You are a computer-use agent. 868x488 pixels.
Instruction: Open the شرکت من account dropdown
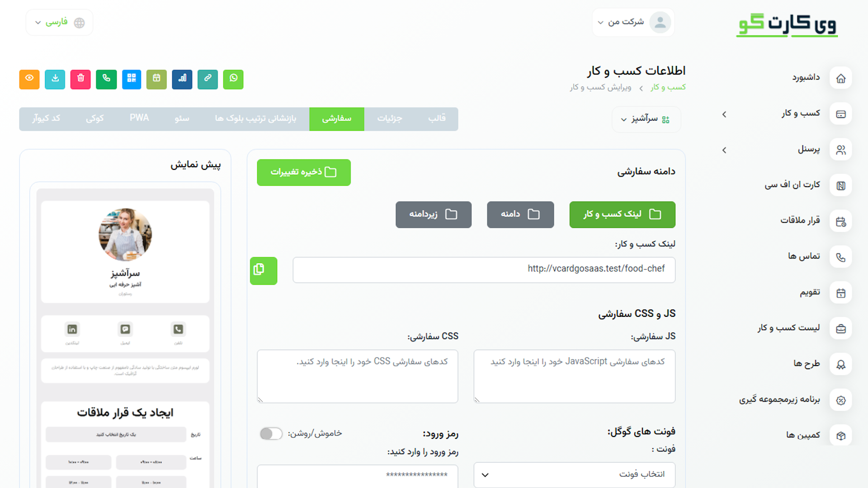pyautogui.click(x=633, y=22)
